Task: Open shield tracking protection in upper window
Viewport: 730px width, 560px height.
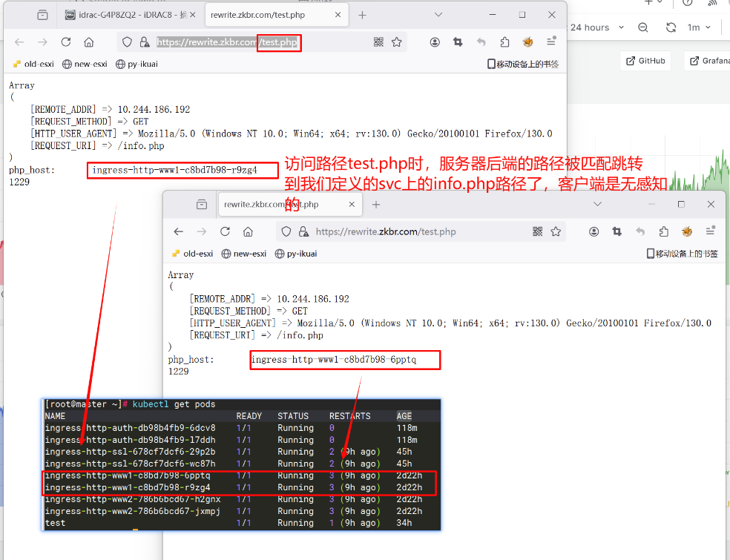Action: (x=127, y=42)
